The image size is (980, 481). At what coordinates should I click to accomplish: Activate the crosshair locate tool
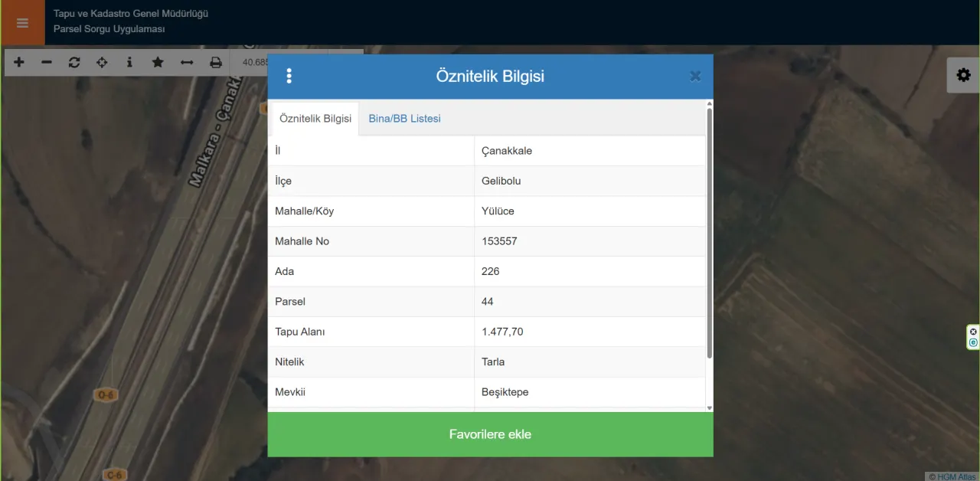pyautogui.click(x=102, y=63)
